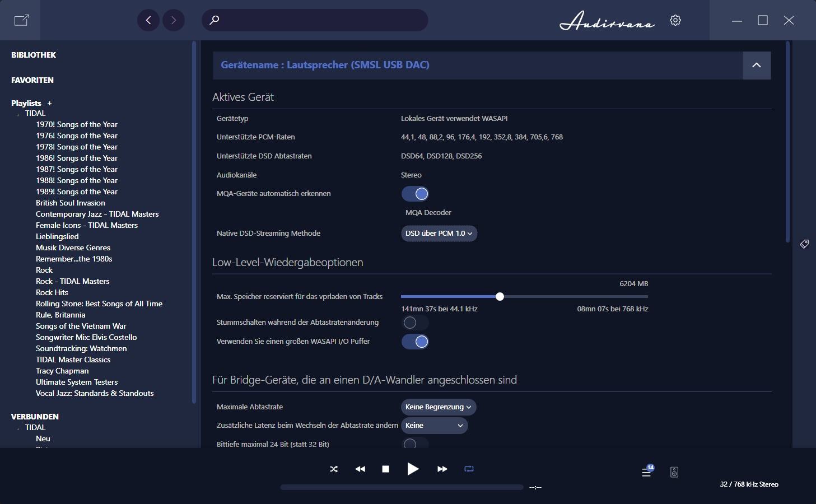Open the BIBLIOTHEK section

pos(34,55)
